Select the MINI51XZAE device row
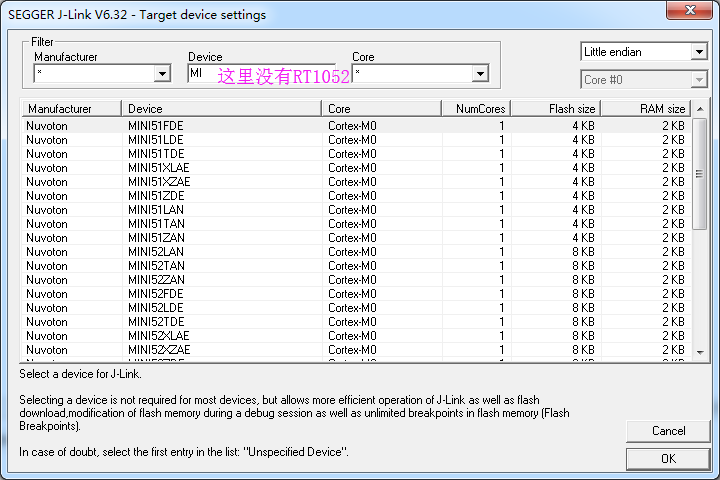The height and width of the screenshot is (480, 720). [356, 182]
